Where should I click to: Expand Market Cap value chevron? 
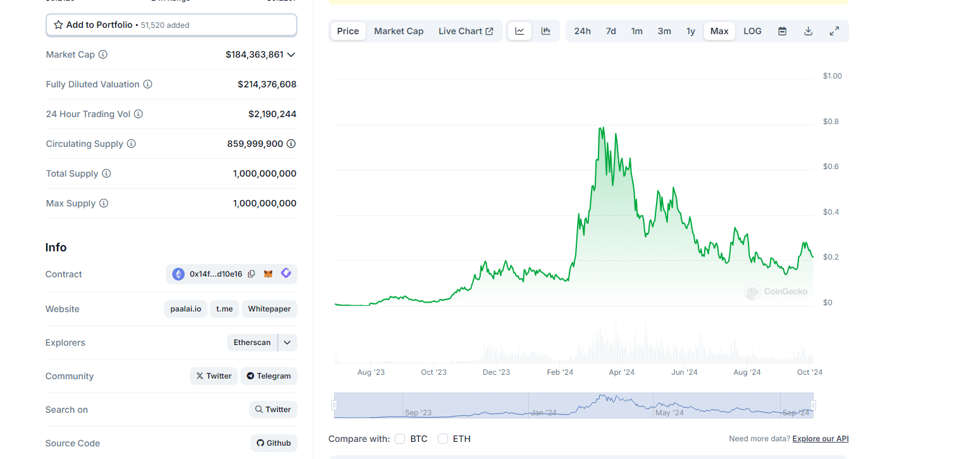pyautogui.click(x=291, y=54)
